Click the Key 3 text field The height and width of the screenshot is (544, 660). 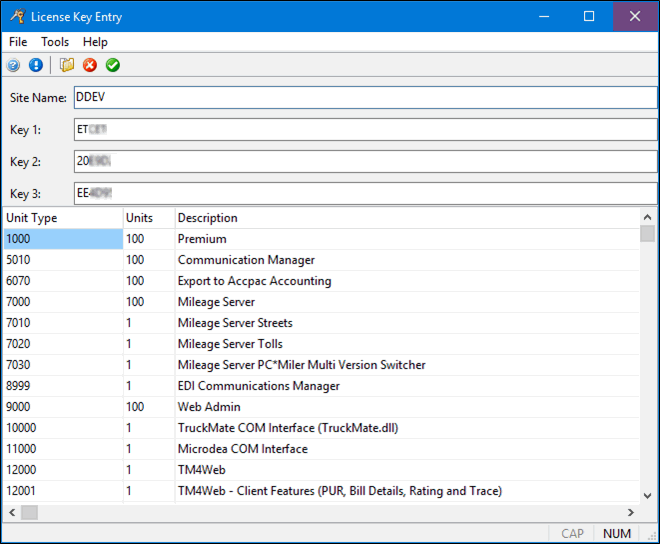(364, 193)
